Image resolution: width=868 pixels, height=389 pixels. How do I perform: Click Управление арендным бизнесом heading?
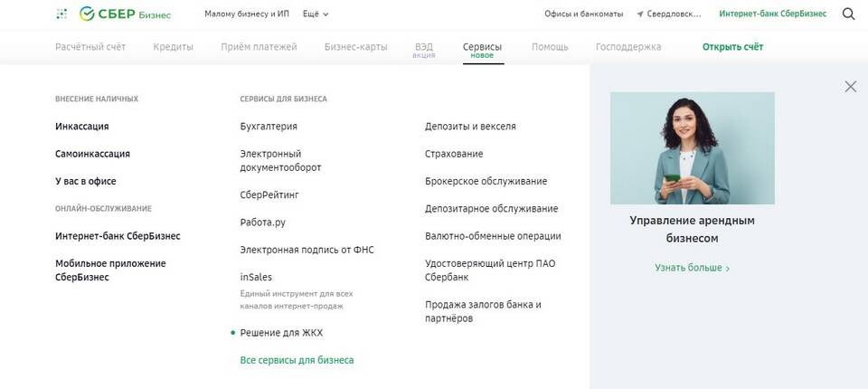click(x=693, y=230)
